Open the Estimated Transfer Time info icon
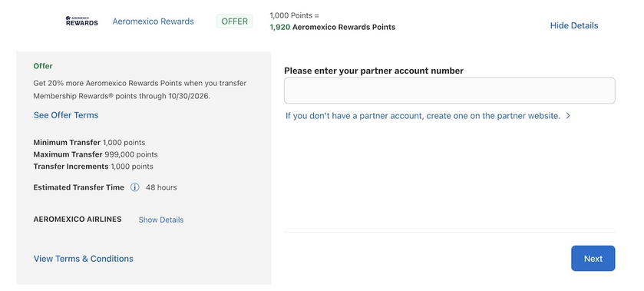This screenshot has height=291, width=644. (x=135, y=187)
